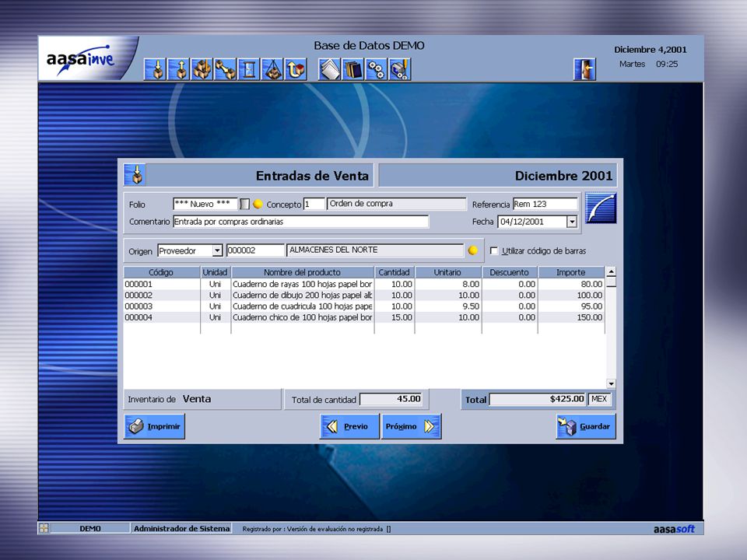Select row with code 000002 in table
747x560 pixels.
click(364, 296)
